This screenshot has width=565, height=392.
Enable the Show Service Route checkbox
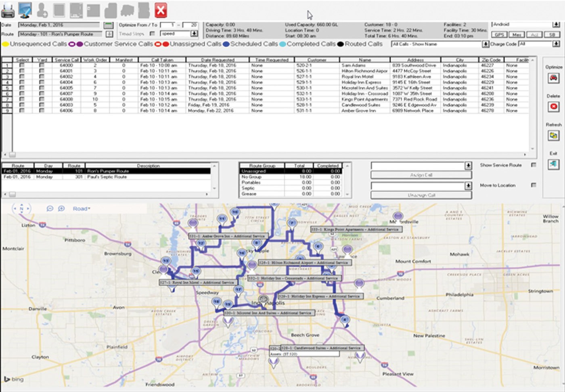point(534,165)
